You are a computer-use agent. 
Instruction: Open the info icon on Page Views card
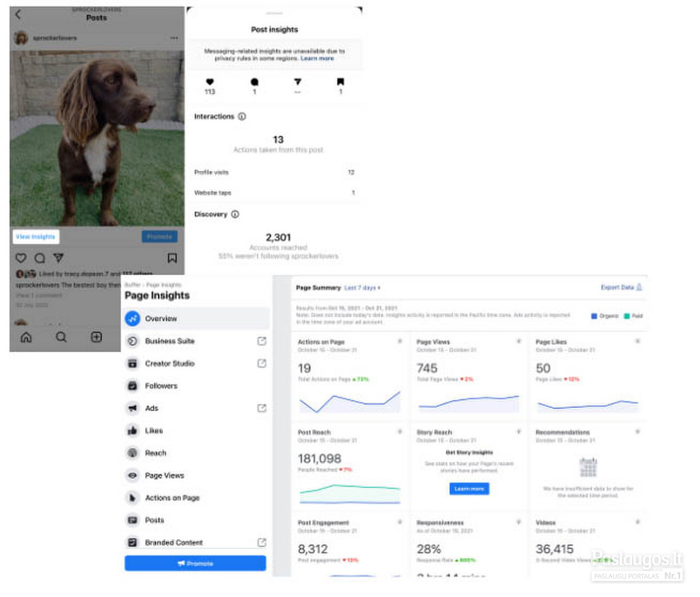point(519,342)
